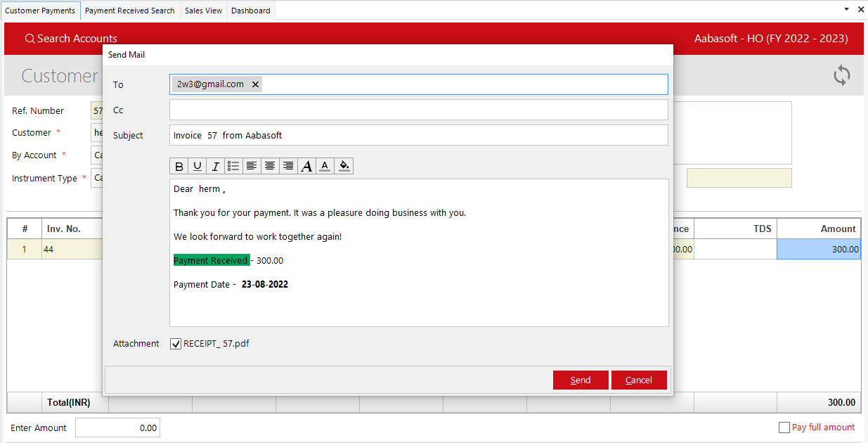Close the tab area with X button

(x=861, y=10)
